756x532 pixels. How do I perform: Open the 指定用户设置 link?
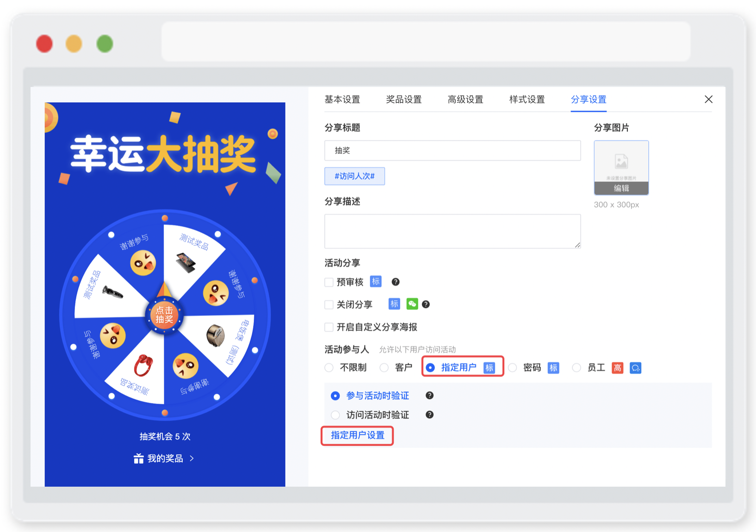pyautogui.click(x=358, y=435)
